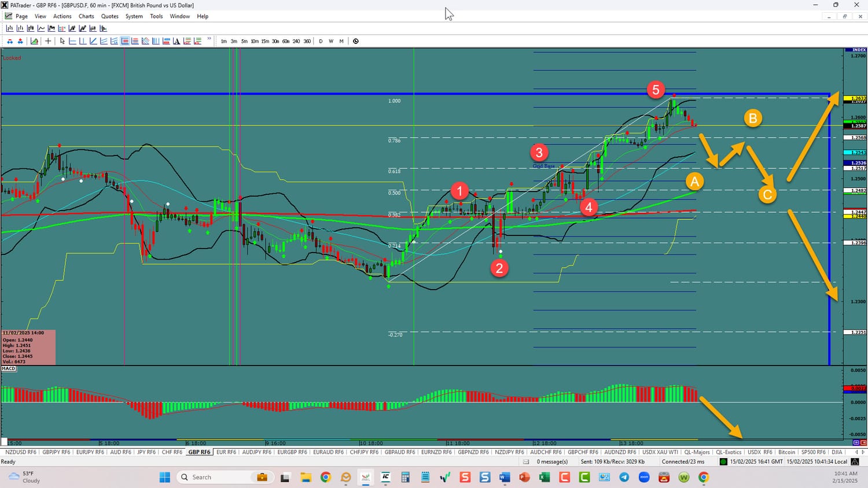This screenshot has height=488, width=868.
Task: Open the Charts menu
Action: [x=86, y=16]
